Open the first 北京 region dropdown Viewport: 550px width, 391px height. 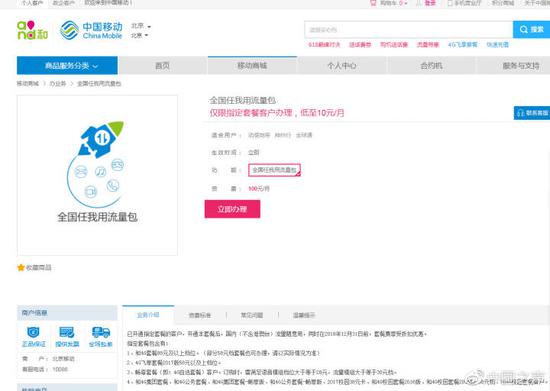coord(141,26)
